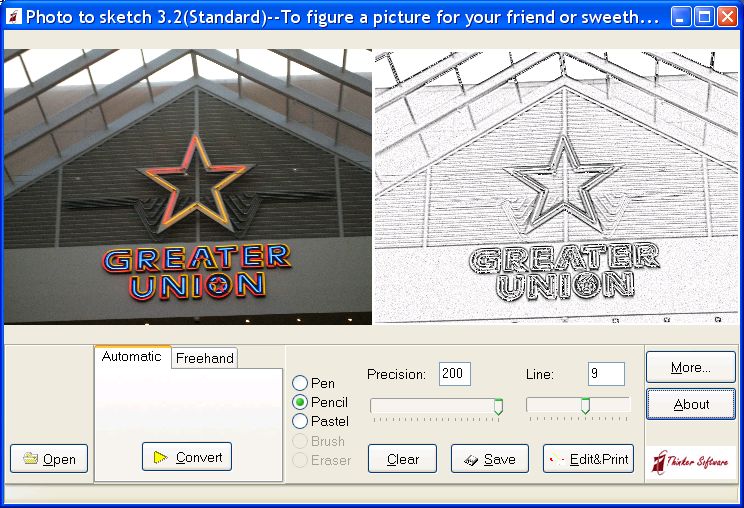Click the More... button
Viewport: 744px width, 508px height.
690,367
